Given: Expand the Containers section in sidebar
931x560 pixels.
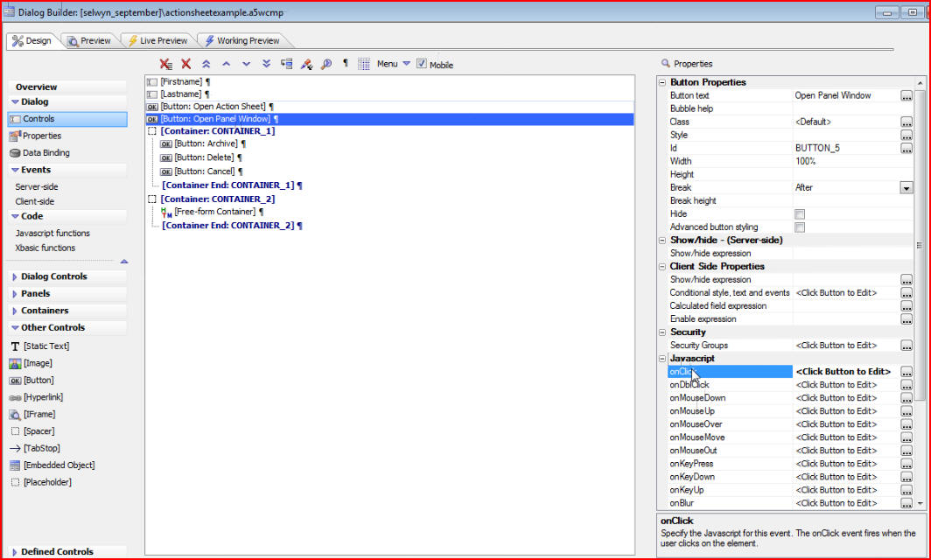Looking at the screenshot, I should [15, 311].
